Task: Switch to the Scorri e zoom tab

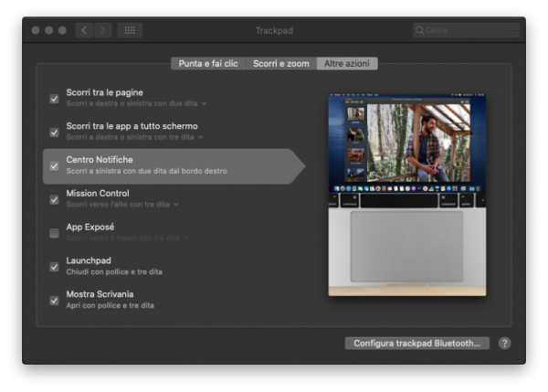Action: pos(281,64)
